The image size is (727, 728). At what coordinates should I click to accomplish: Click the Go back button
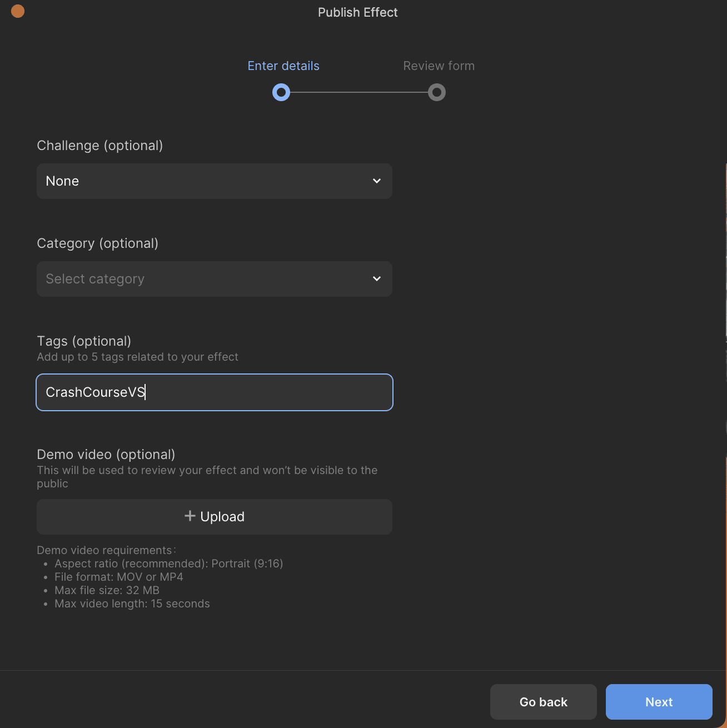544,702
